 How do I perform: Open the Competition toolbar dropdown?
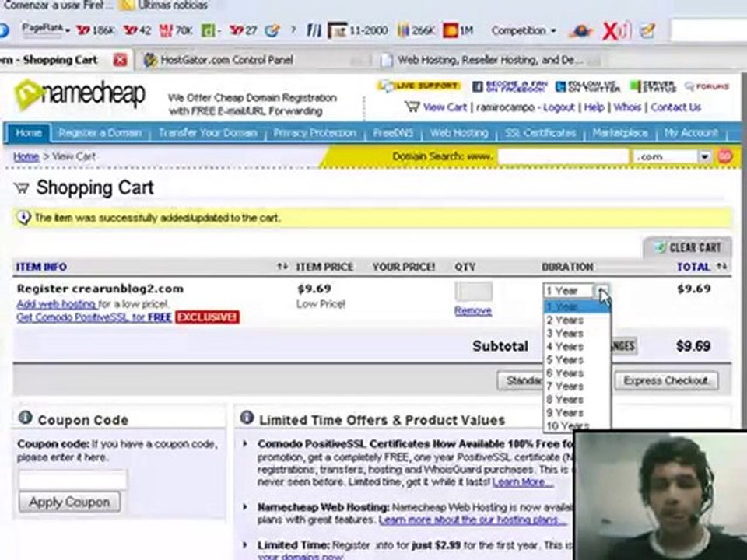tap(524, 30)
